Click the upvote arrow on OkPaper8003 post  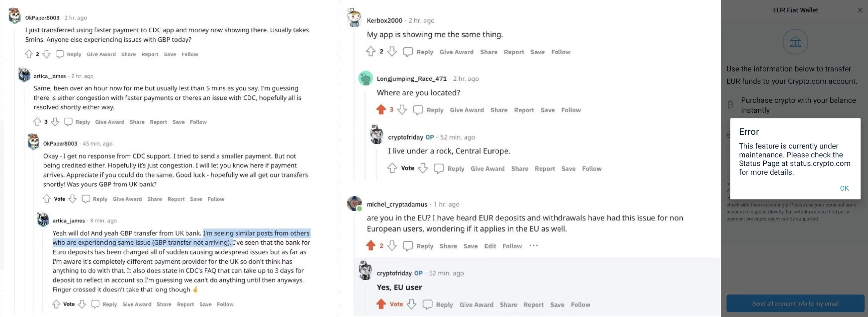point(28,54)
